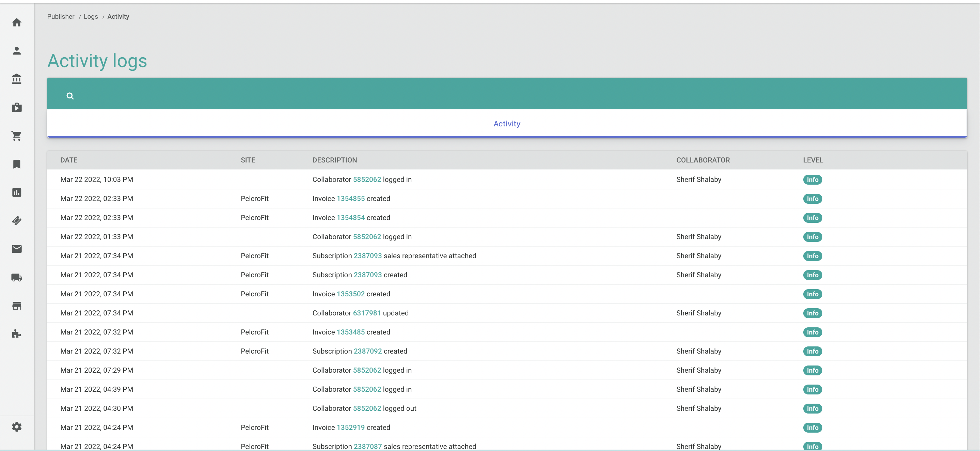This screenshot has height=451, width=980.
Task: Click Info badge on first log row
Action: [x=812, y=180]
